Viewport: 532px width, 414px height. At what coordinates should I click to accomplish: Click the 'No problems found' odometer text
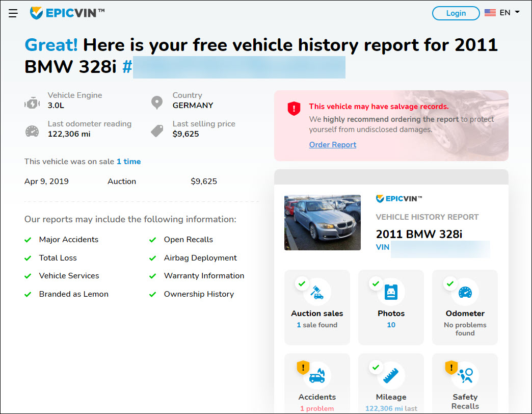tap(465, 329)
